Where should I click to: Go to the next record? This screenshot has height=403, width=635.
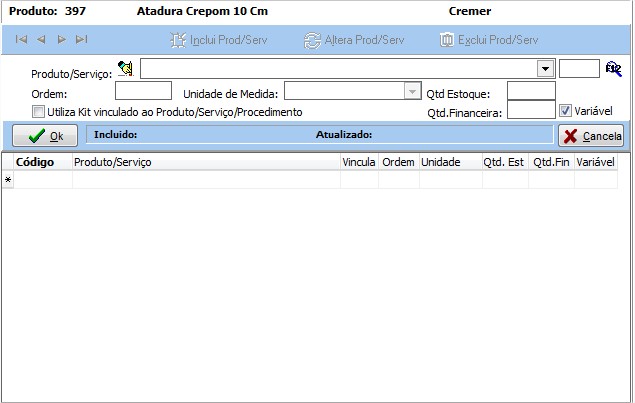tap(61, 40)
